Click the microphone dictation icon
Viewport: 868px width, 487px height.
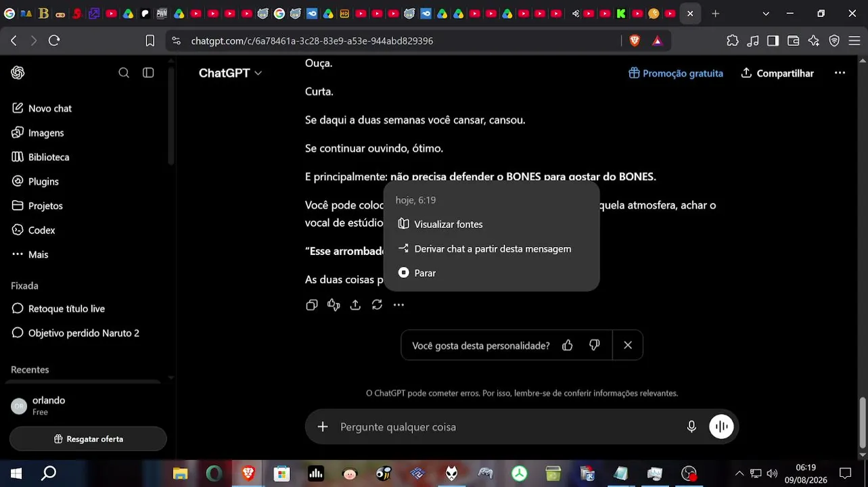691,427
